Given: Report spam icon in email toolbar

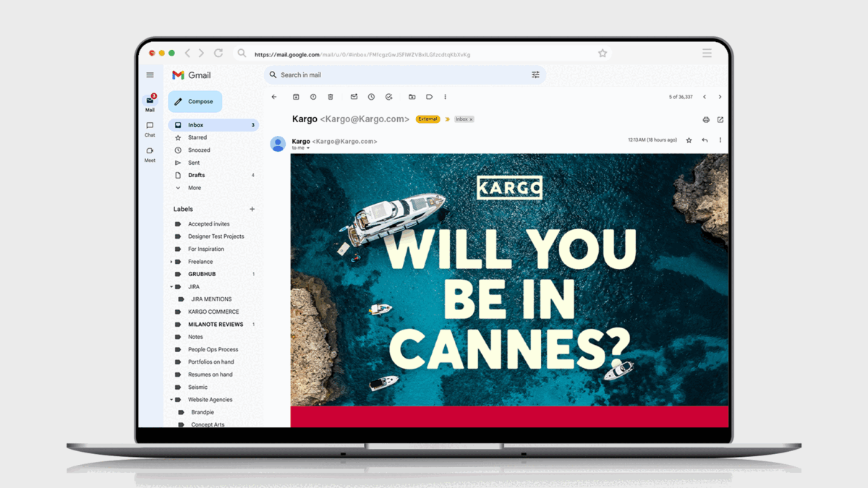Looking at the screenshot, I should pos(313,97).
